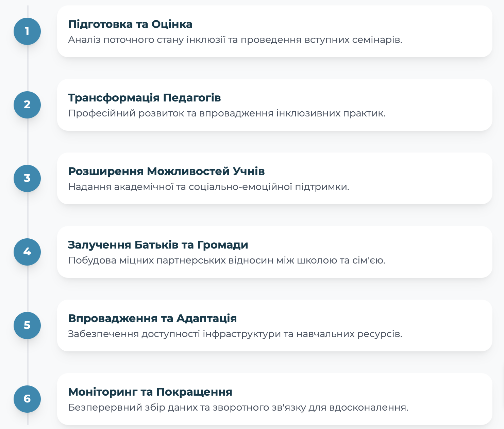Open the Трансформація Педагогів heading

145,98
